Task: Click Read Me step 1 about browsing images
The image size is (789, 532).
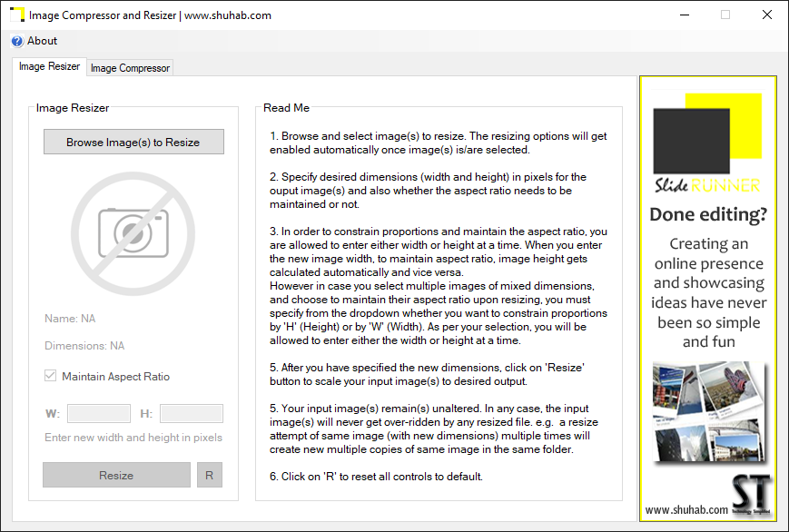Action: [439, 143]
